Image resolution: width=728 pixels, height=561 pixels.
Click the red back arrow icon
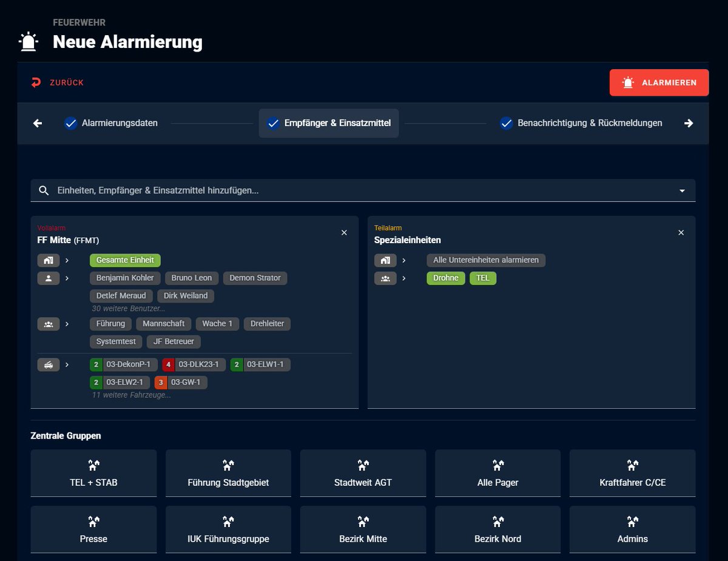36,82
